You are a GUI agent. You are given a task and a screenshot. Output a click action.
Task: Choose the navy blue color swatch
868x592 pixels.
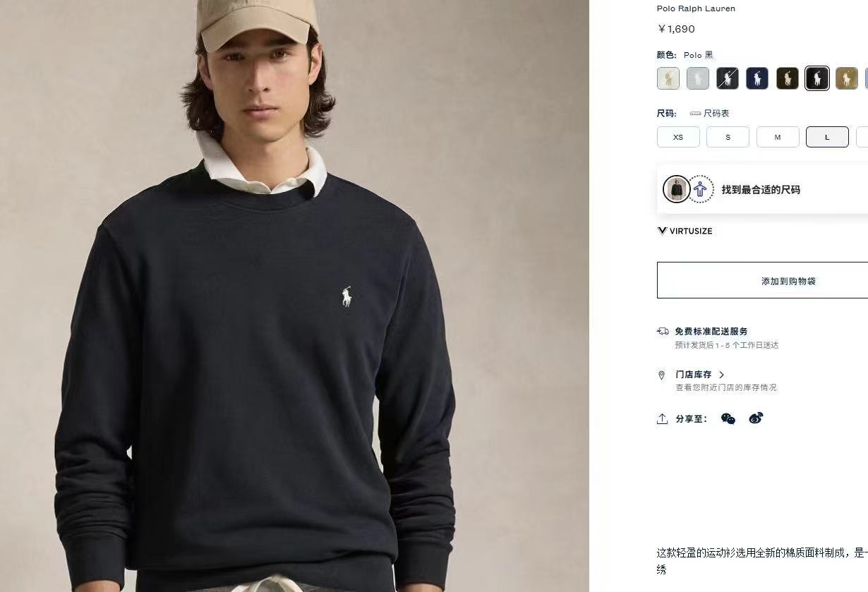click(757, 78)
